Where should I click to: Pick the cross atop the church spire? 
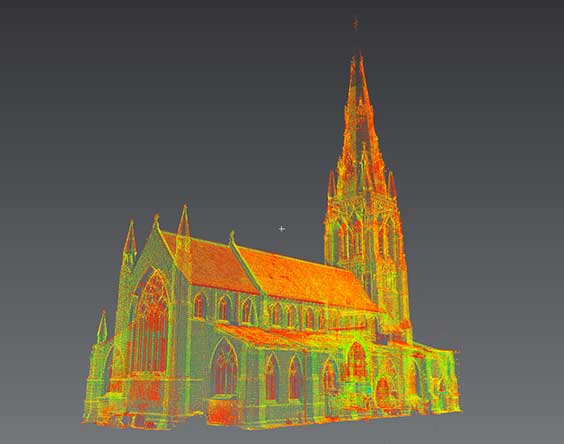356,24
